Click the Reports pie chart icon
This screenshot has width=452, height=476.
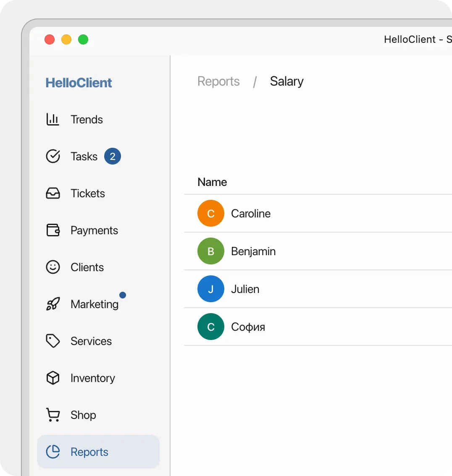53,452
